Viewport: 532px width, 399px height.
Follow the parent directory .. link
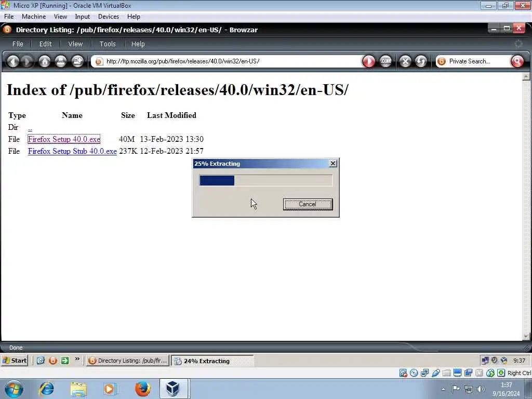[x=30, y=128]
